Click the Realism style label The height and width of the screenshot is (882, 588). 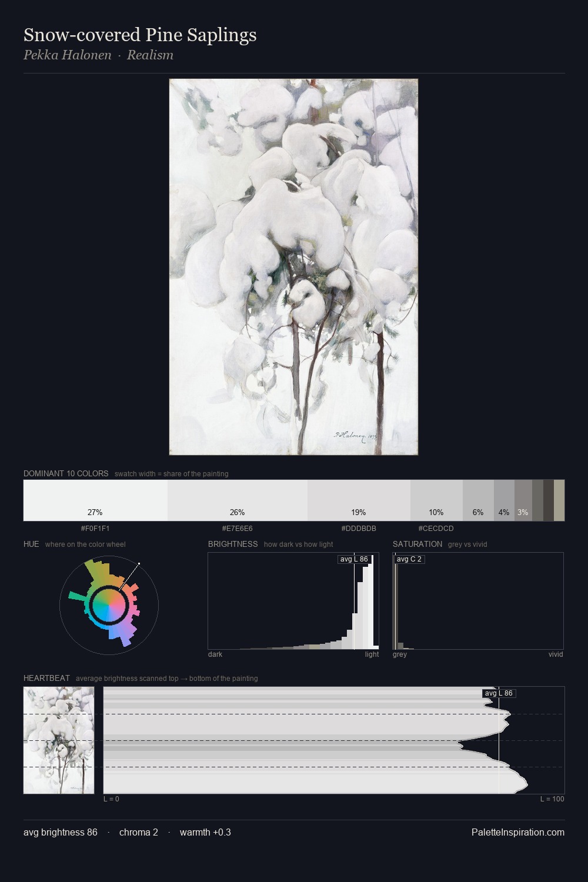tap(150, 55)
